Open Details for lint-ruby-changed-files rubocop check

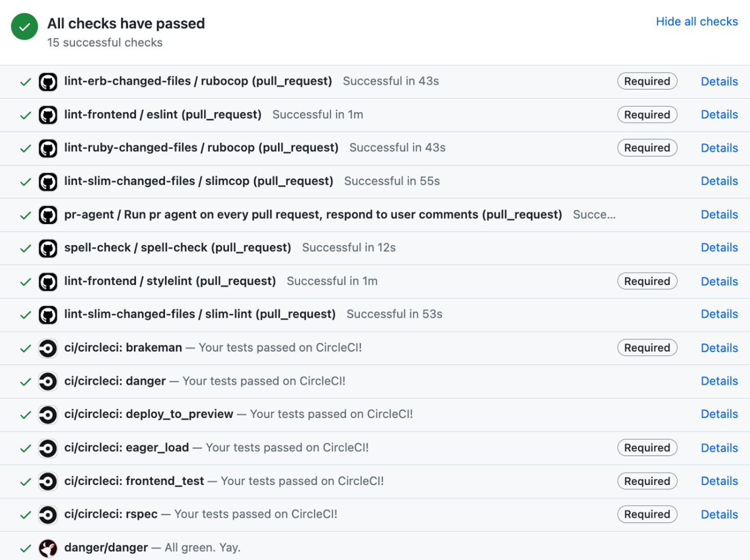click(x=719, y=148)
